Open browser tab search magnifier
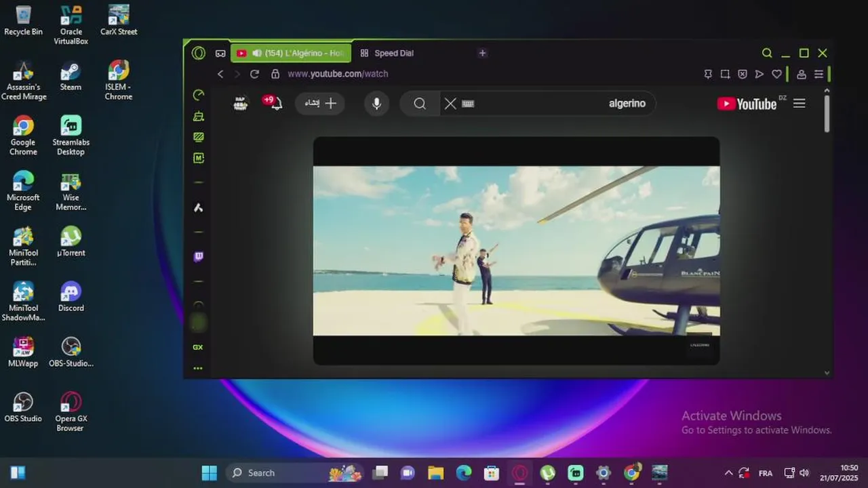 click(x=767, y=53)
